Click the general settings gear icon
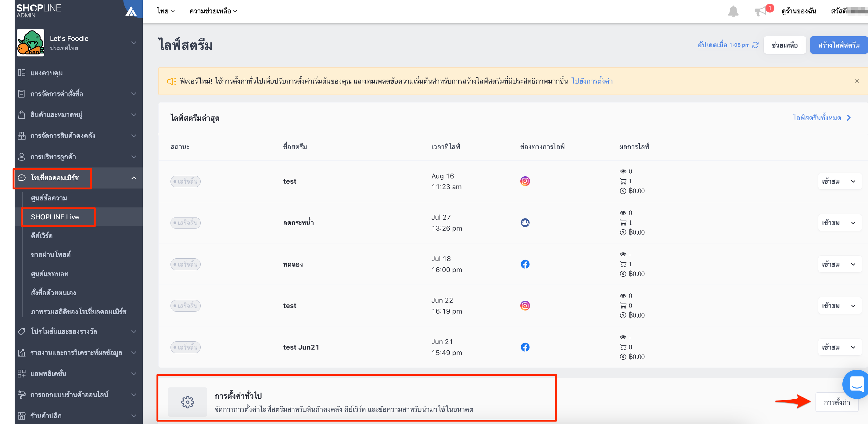Image resolution: width=868 pixels, height=424 pixels. (188, 402)
